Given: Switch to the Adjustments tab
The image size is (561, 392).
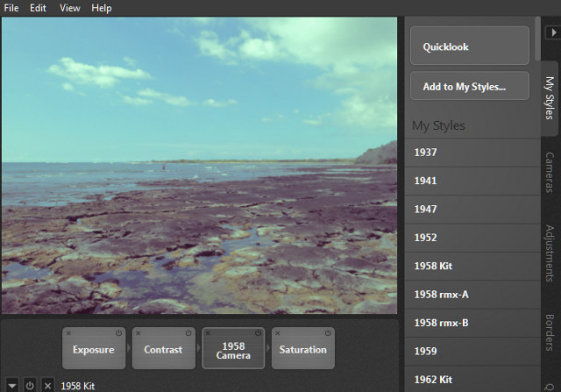Looking at the screenshot, I should pos(550,253).
